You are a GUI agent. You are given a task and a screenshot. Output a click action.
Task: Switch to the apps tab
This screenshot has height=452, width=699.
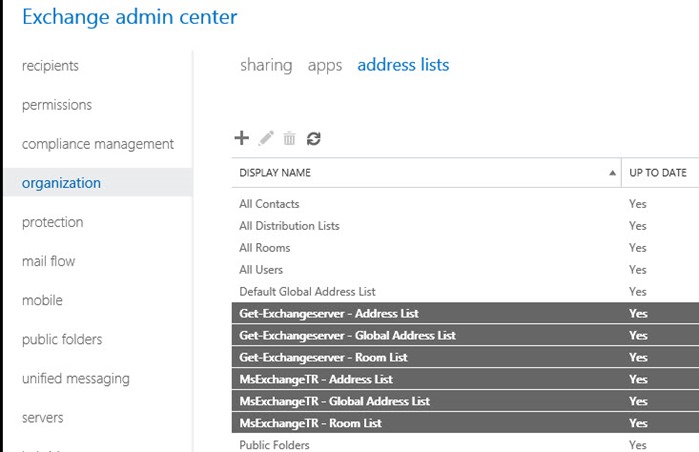[x=325, y=66]
